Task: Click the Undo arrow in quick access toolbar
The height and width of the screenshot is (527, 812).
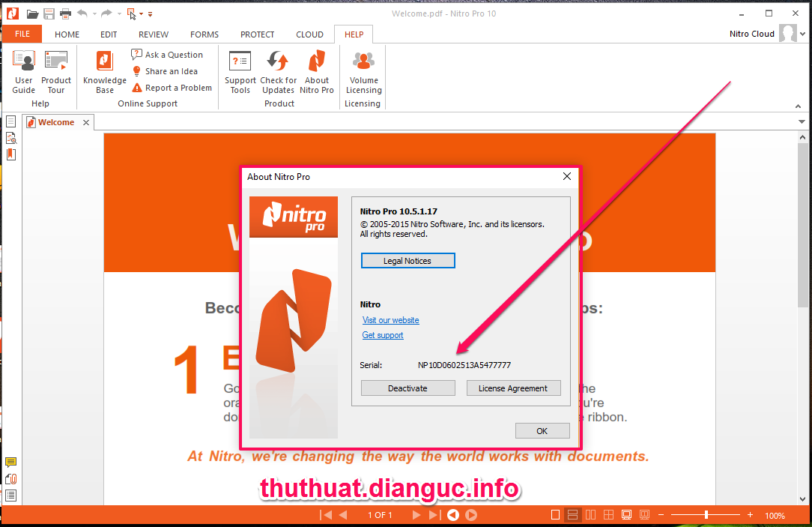Action: [82, 13]
